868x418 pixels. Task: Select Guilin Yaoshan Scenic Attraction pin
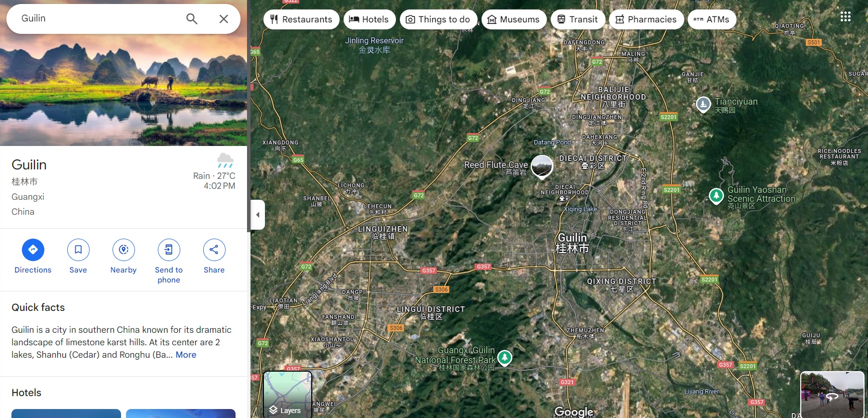pos(716,196)
